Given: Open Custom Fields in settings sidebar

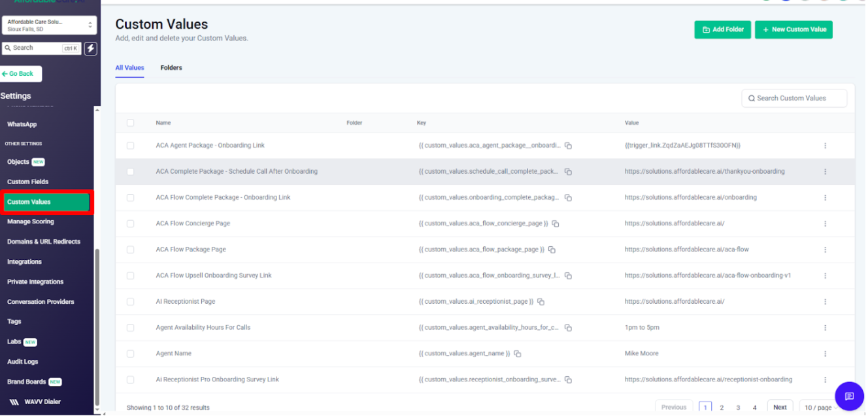Looking at the screenshot, I should pyautogui.click(x=28, y=182).
